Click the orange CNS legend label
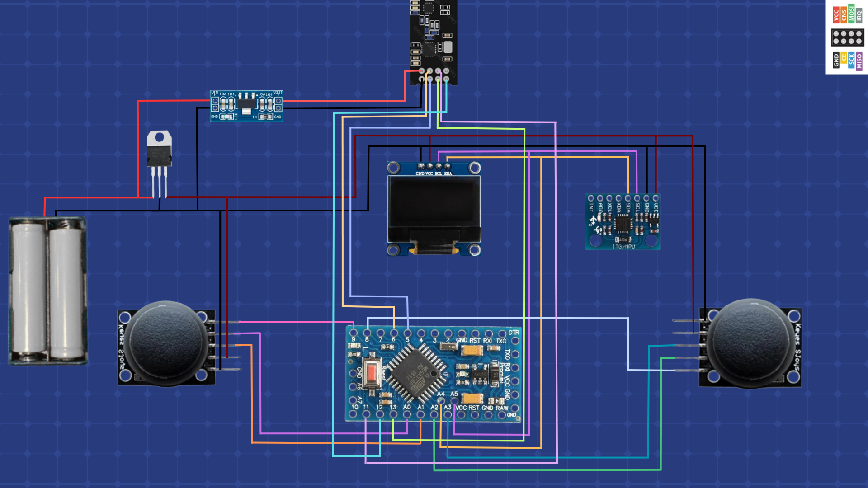This screenshot has height=488, width=868. [x=844, y=15]
